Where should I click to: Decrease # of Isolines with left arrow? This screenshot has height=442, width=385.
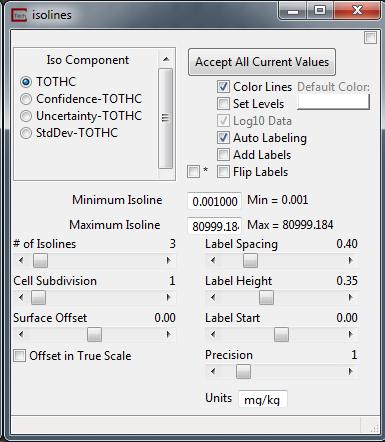point(21,260)
